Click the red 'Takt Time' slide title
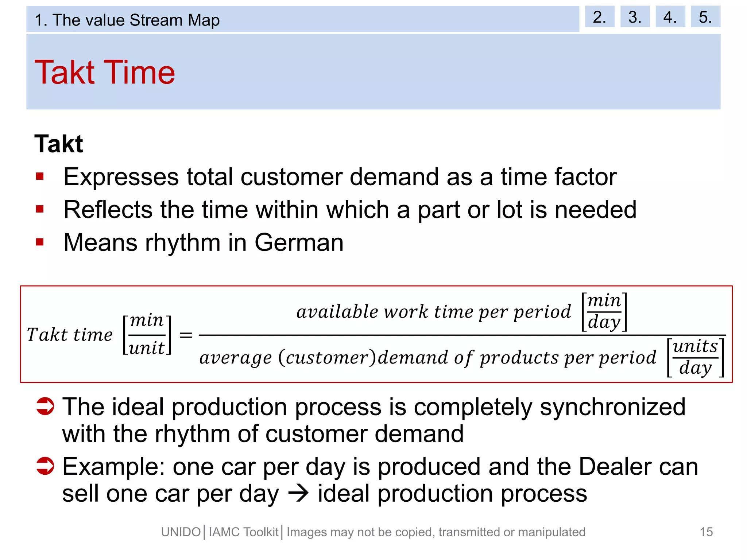Image resolution: width=747 pixels, height=560 pixels. [105, 72]
